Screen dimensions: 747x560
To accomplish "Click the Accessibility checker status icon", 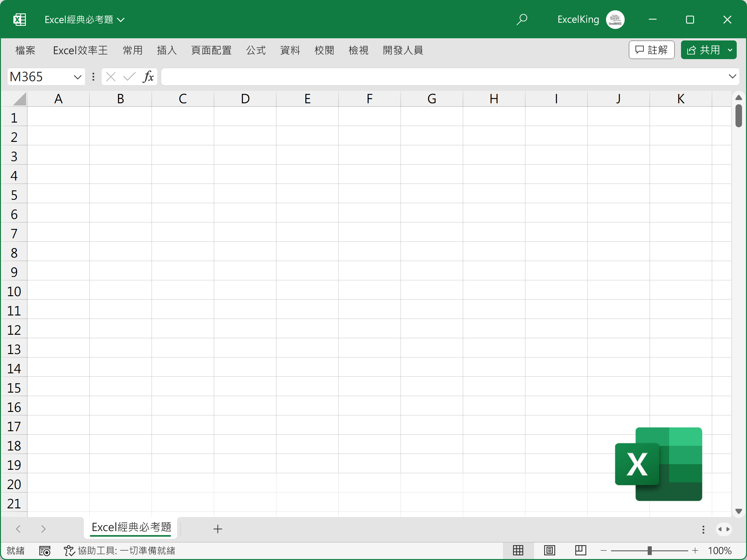I will click(69, 551).
